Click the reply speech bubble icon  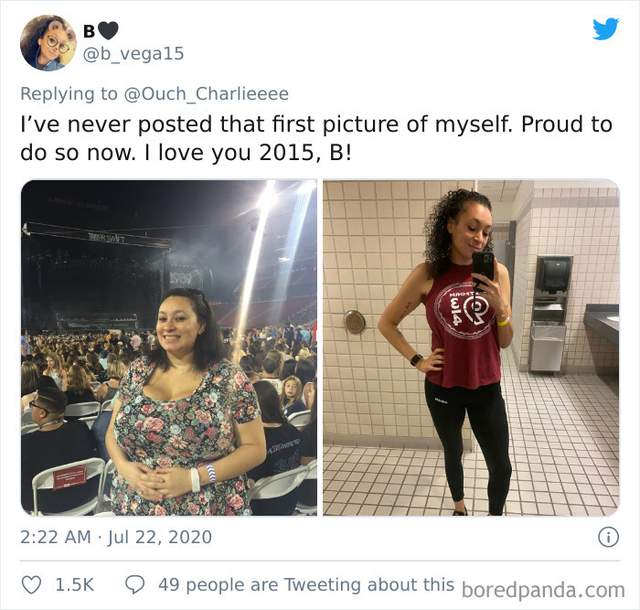pos(135,584)
